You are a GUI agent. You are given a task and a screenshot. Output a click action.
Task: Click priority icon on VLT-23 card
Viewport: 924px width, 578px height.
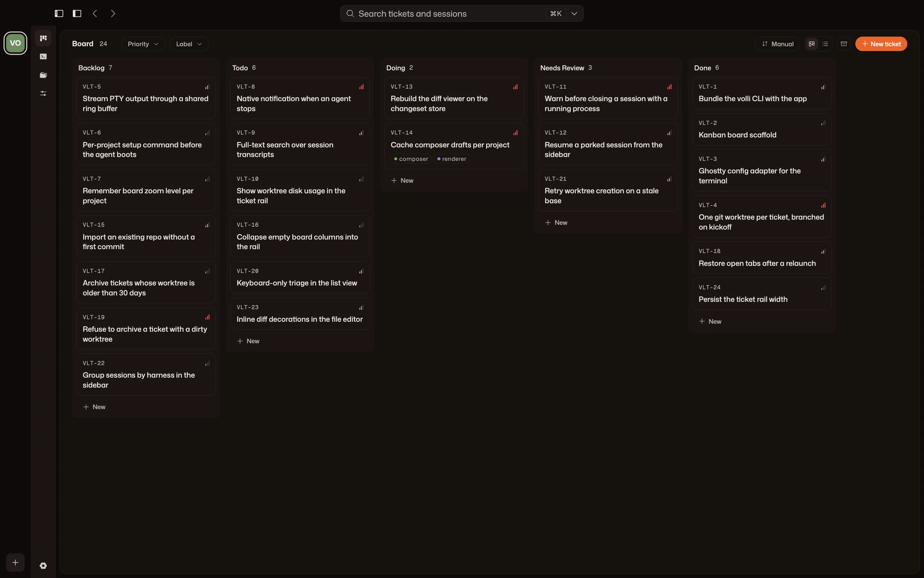361,307
